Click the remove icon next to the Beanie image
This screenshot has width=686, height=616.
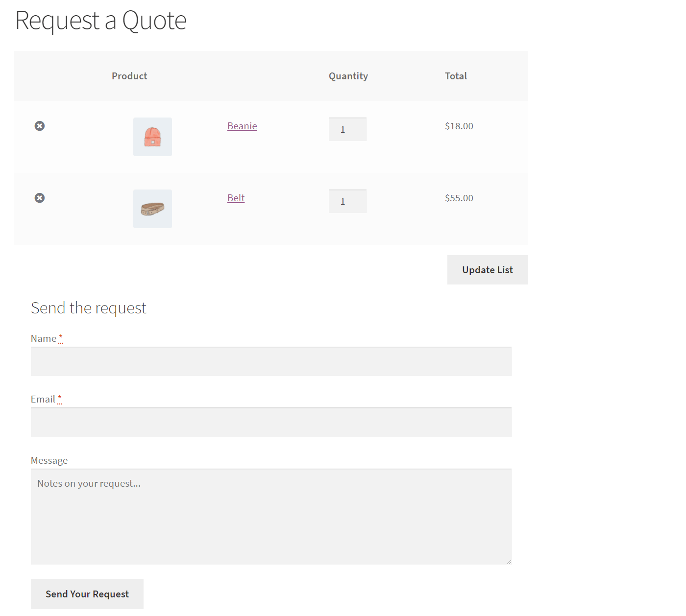click(39, 126)
